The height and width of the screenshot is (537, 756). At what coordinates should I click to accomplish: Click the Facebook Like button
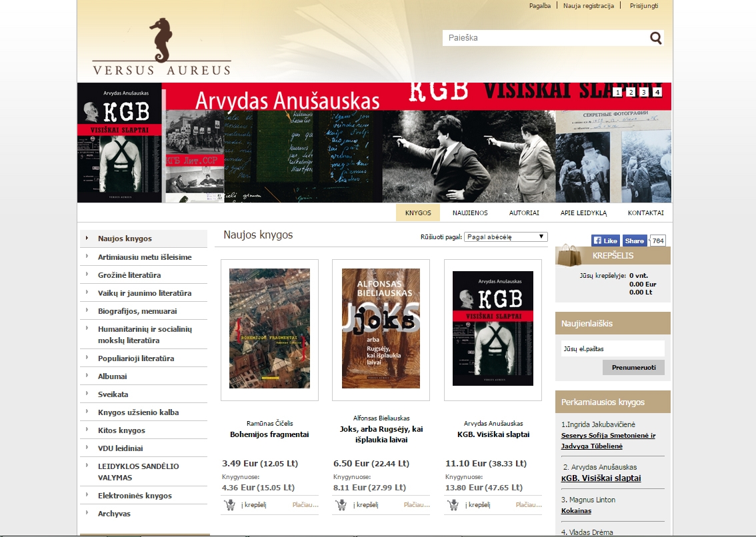(605, 241)
